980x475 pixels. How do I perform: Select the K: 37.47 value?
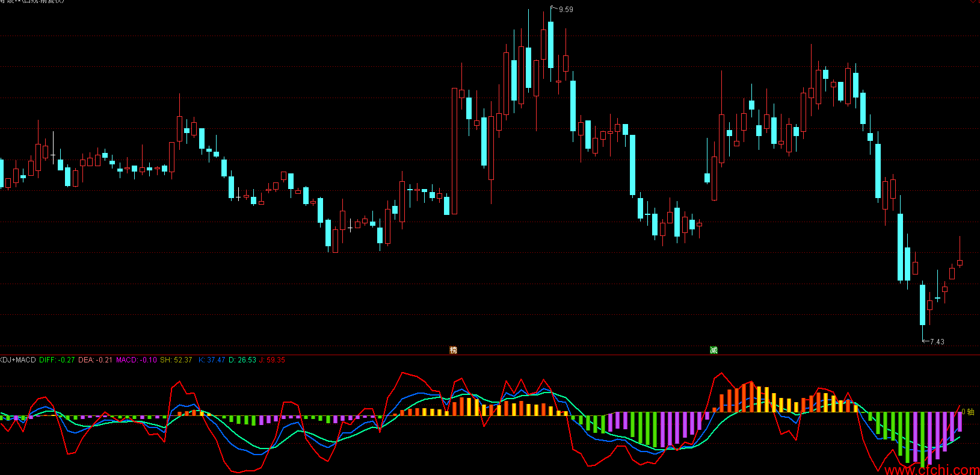pos(212,360)
